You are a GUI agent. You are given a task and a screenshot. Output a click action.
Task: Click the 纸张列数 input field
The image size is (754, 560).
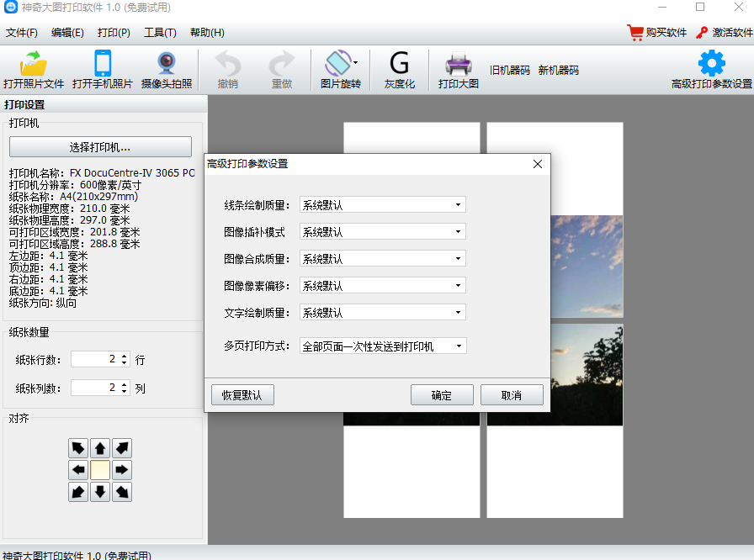(95, 388)
